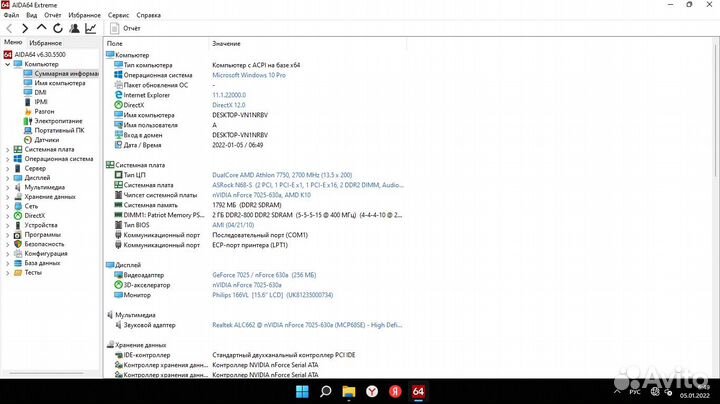
Task: Expand the Сеть tree node
Action: coord(7,207)
